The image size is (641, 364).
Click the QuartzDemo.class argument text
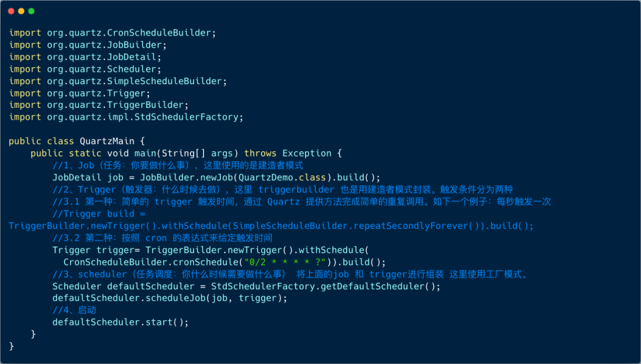pyautogui.click(x=282, y=178)
